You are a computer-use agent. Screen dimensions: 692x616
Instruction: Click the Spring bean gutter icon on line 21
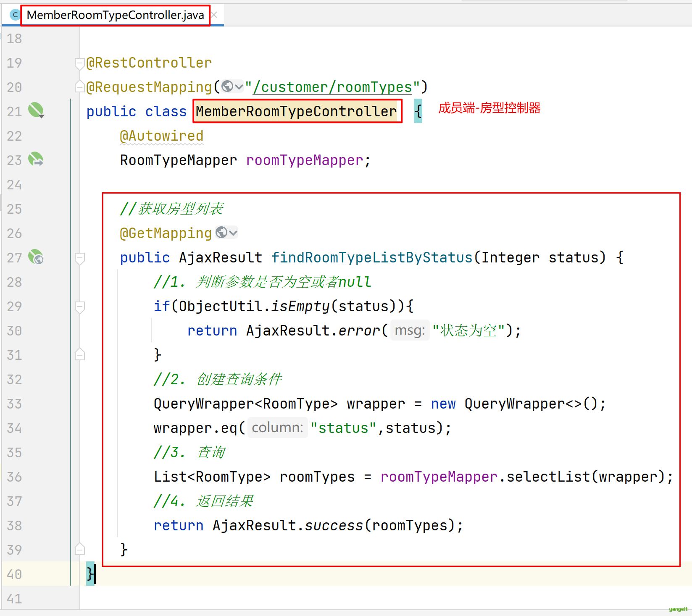(x=36, y=110)
